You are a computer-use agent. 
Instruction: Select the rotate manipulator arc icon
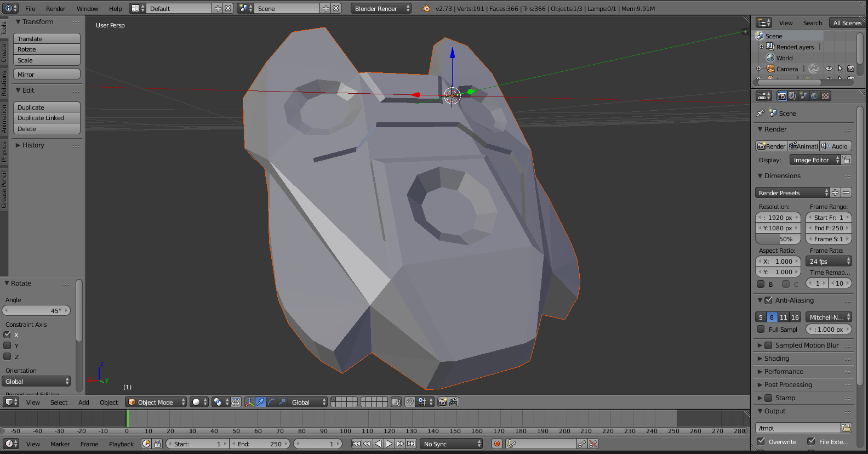point(272,402)
